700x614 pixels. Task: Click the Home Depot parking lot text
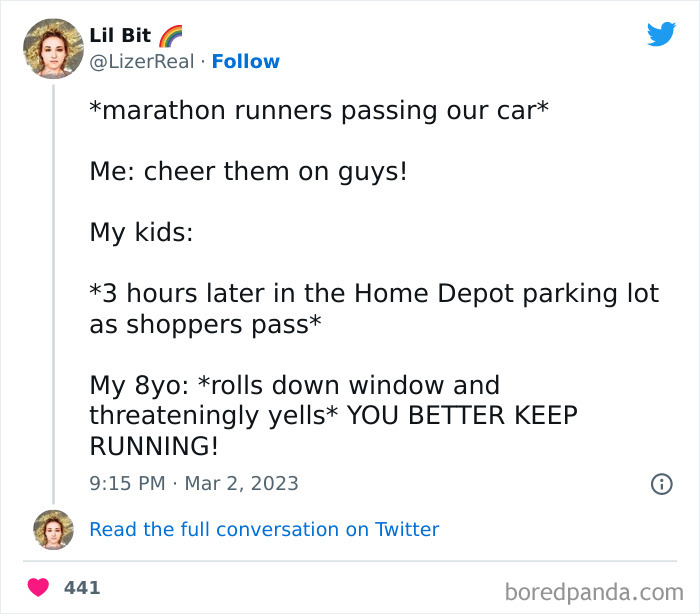(507, 294)
